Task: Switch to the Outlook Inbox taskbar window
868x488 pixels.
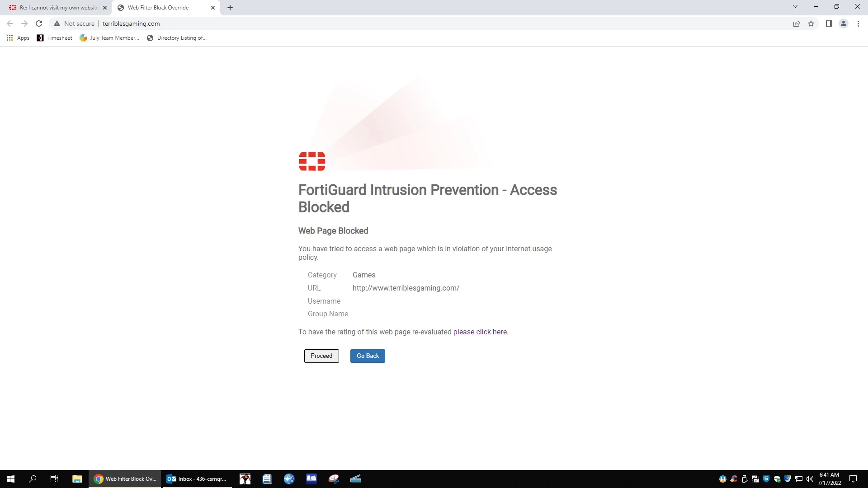Action: pyautogui.click(x=197, y=479)
